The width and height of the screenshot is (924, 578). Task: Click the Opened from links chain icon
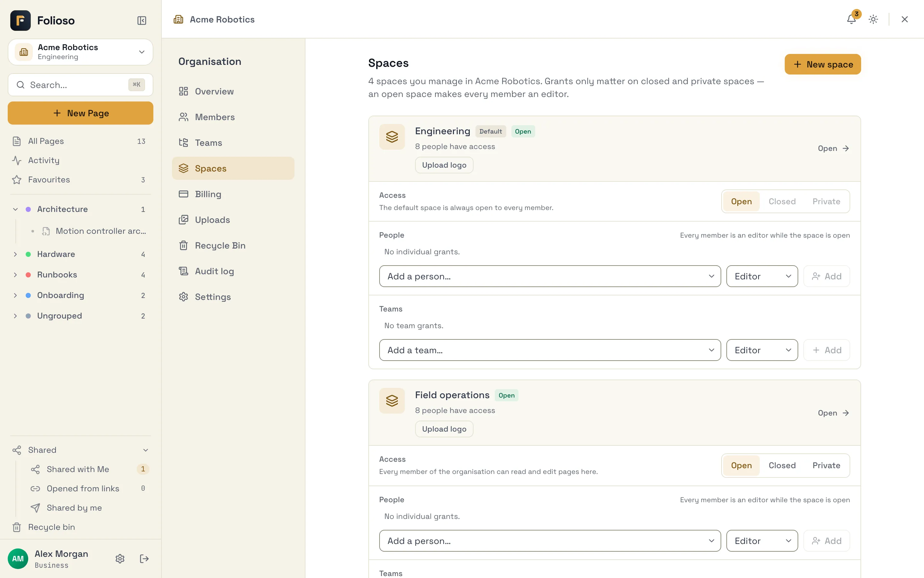click(x=35, y=488)
